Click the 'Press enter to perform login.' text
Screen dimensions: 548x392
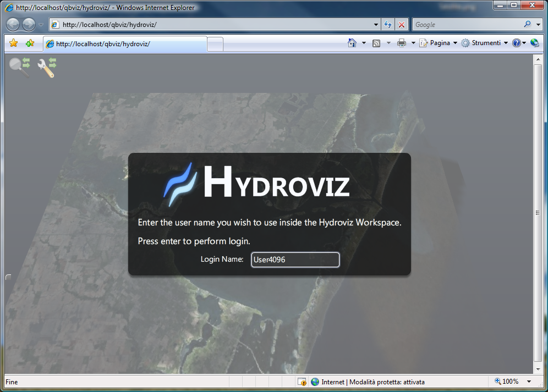tap(194, 241)
